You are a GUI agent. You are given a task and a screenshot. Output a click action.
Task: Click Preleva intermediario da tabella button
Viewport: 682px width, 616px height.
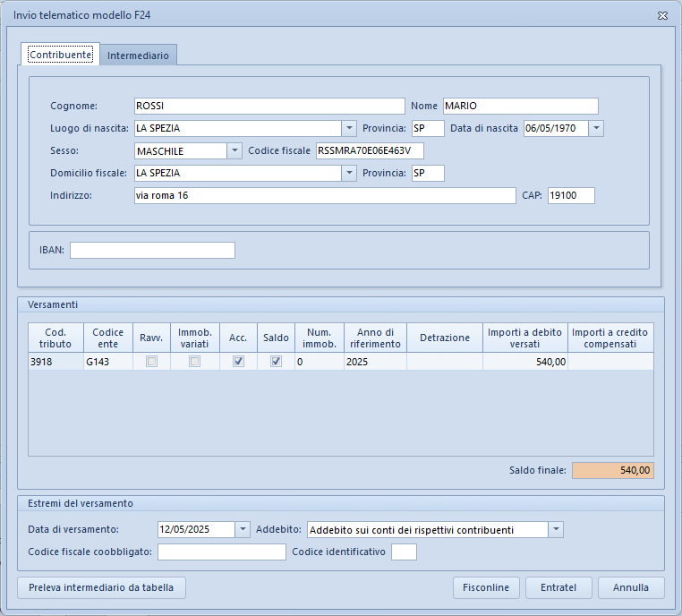[101, 587]
